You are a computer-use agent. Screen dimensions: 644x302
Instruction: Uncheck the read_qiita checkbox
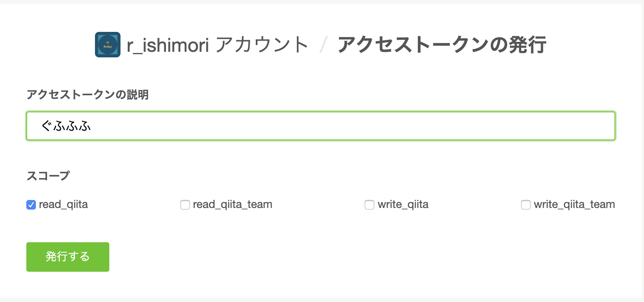point(31,205)
